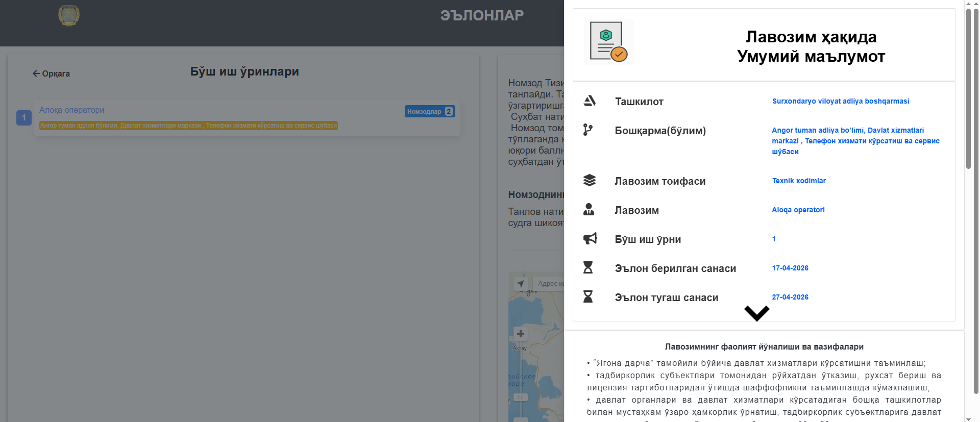
Task: Click the hourglass icon beside Эълон берилган санаси
Action: click(588, 268)
